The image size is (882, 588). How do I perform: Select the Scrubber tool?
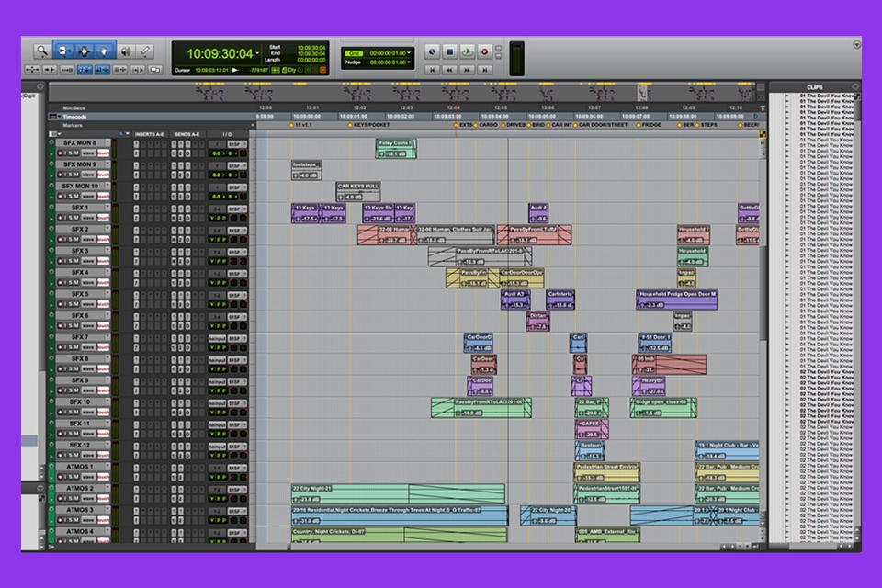[x=125, y=51]
